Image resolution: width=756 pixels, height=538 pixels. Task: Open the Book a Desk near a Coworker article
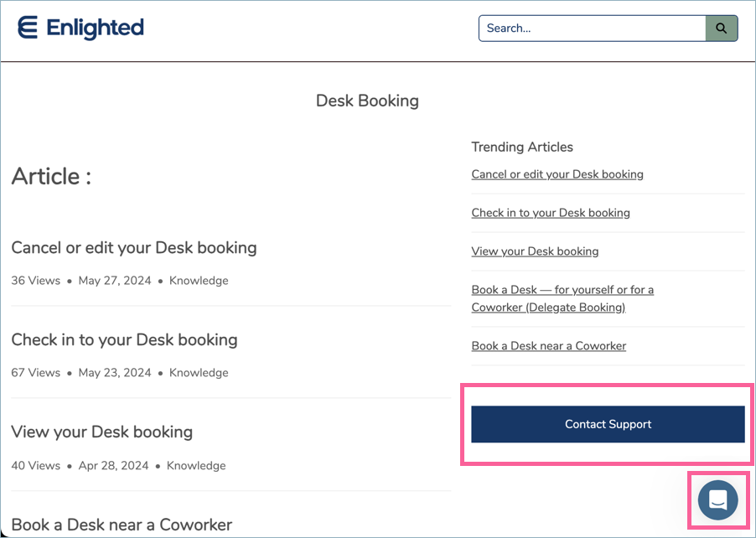[x=122, y=525]
